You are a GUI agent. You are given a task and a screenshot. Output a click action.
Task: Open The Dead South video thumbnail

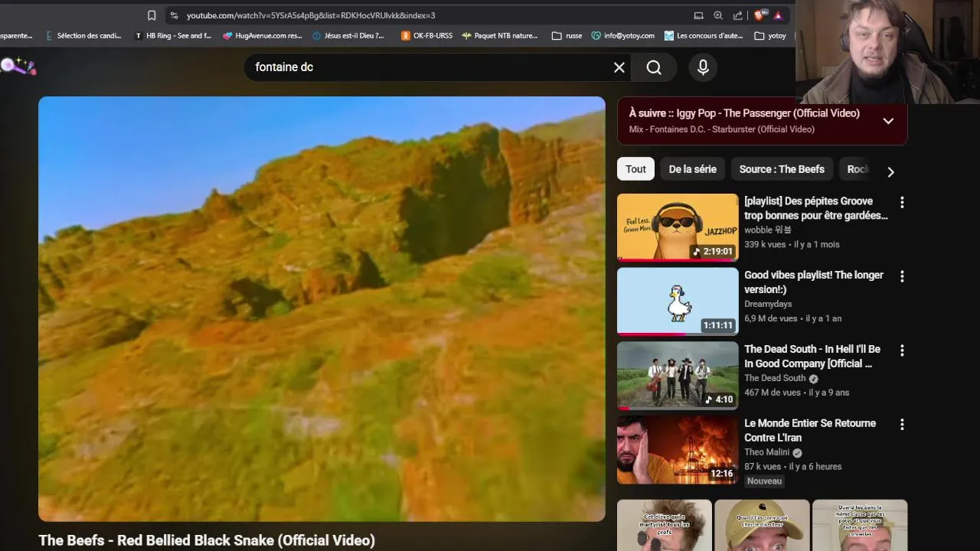pos(678,376)
